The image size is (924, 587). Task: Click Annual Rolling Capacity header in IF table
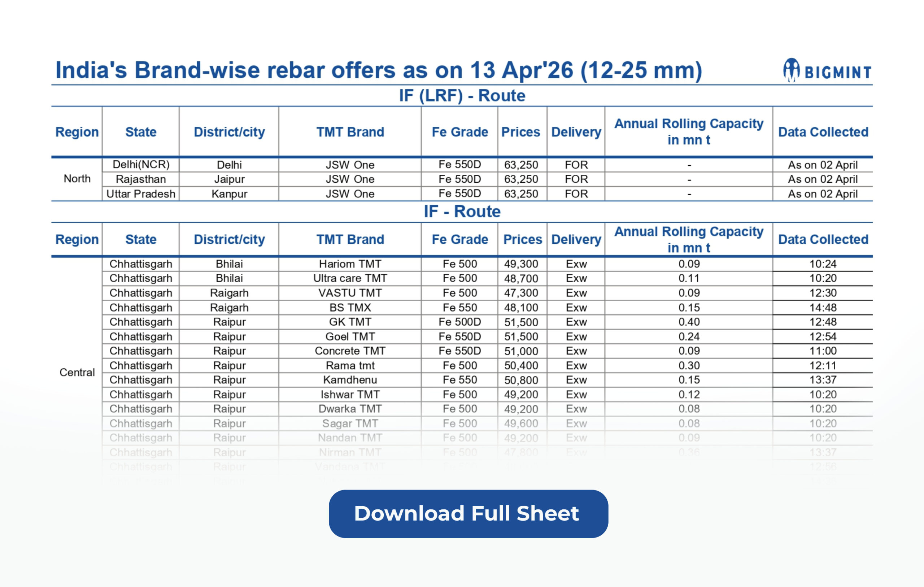click(x=688, y=240)
